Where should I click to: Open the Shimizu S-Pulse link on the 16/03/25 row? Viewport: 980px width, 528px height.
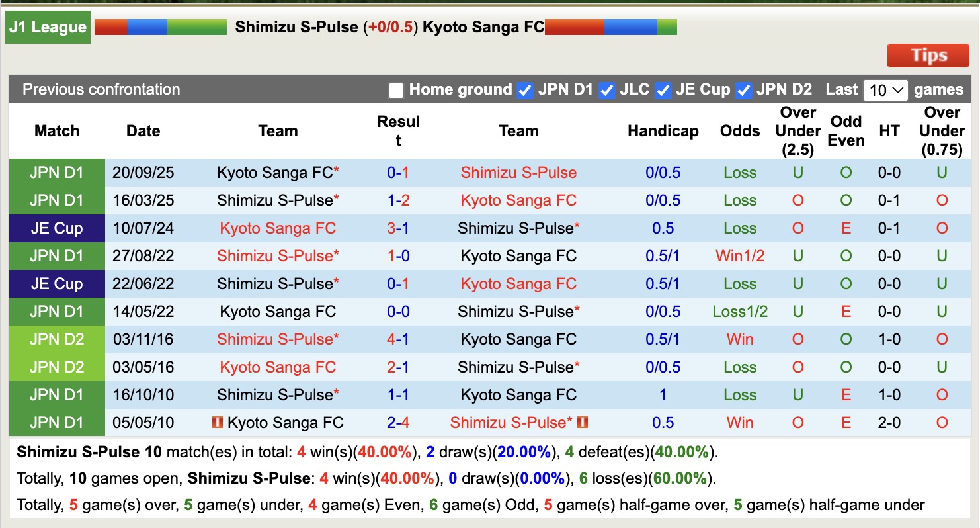pos(278,200)
